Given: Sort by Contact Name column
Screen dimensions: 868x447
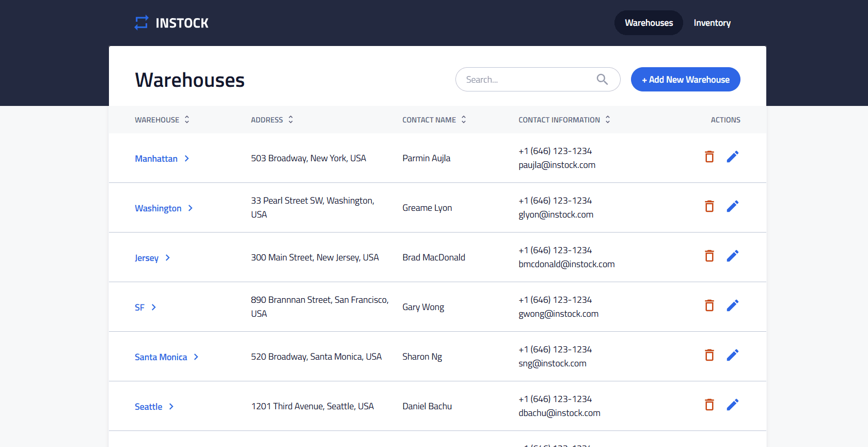Looking at the screenshot, I should click(x=464, y=119).
